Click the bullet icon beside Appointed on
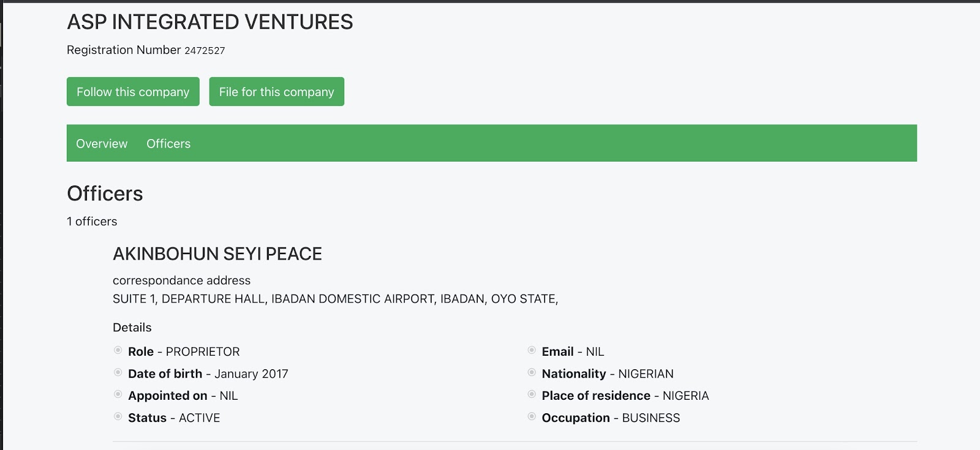Screen dimensions: 980x450 click(118, 394)
